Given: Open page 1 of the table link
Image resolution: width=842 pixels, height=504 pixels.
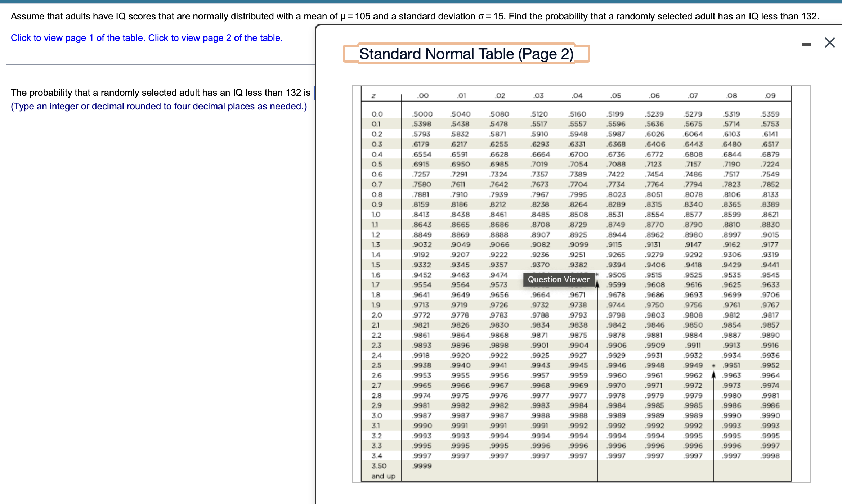Looking at the screenshot, I should point(78,38).
